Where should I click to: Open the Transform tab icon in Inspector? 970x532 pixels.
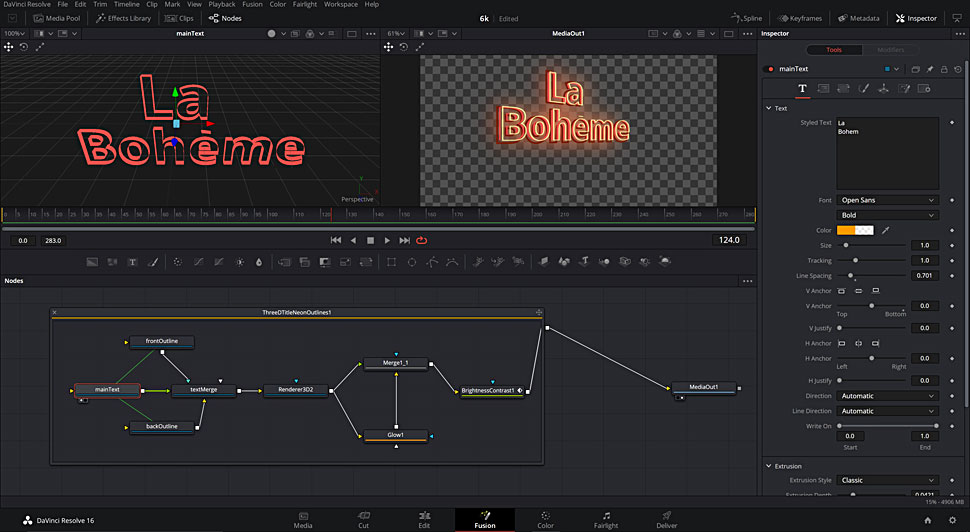click(x=843, y=88)
